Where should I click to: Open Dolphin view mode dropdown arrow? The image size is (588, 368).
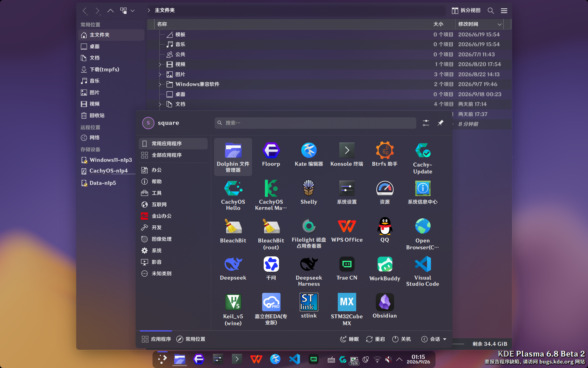pyautogui.click(x=133, y=10)
